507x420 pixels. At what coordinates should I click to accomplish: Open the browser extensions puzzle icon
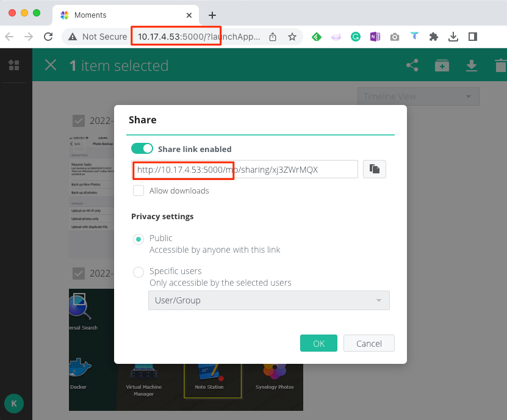click(434, 37)
